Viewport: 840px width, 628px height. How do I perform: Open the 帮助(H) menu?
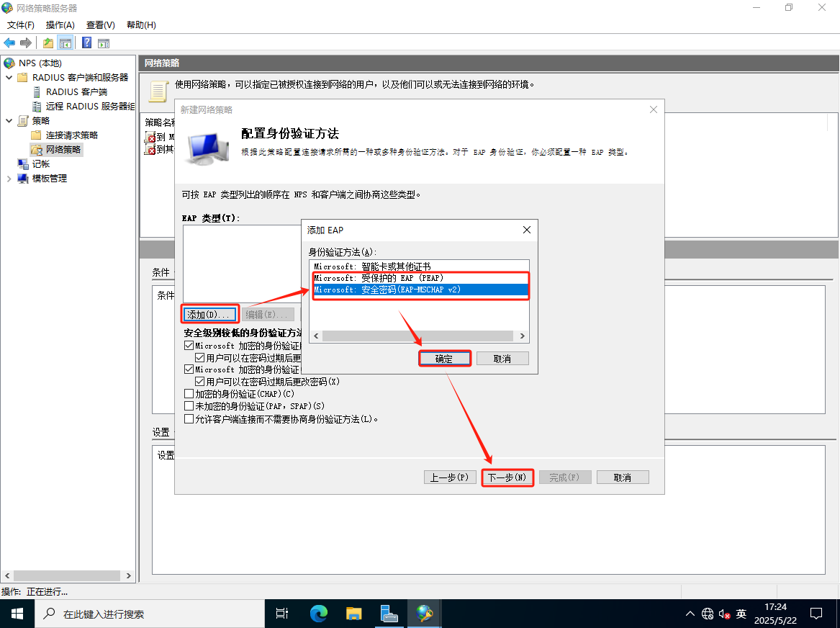pos(141,25)
